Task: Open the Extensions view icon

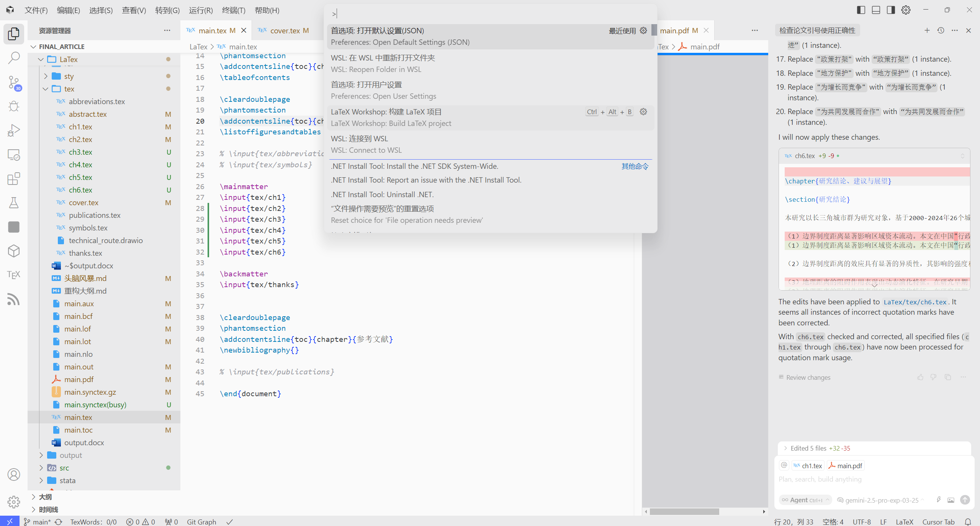Action: coord(14,179)
